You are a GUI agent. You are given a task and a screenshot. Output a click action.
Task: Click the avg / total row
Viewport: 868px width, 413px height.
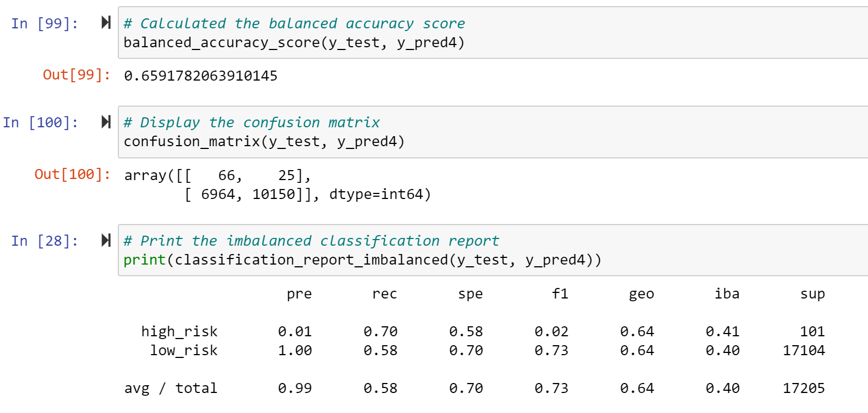click(x=389, y=388)
